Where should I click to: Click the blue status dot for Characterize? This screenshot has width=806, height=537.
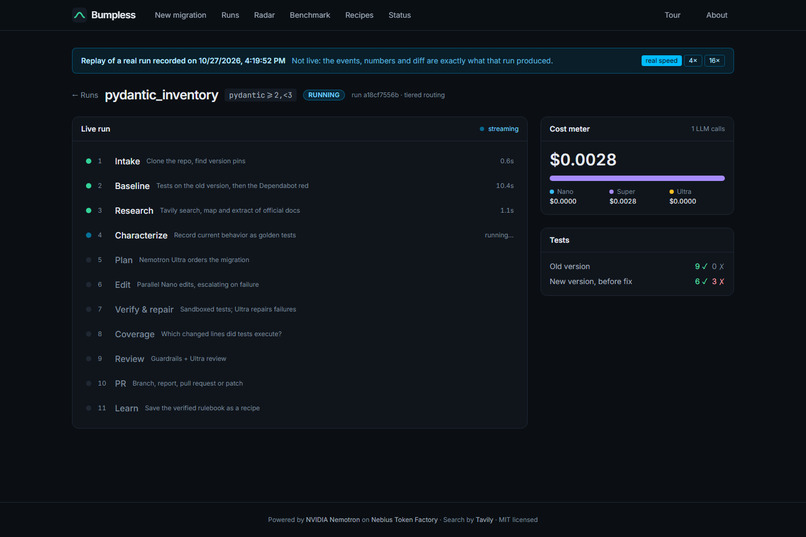(x=88, y=235)
